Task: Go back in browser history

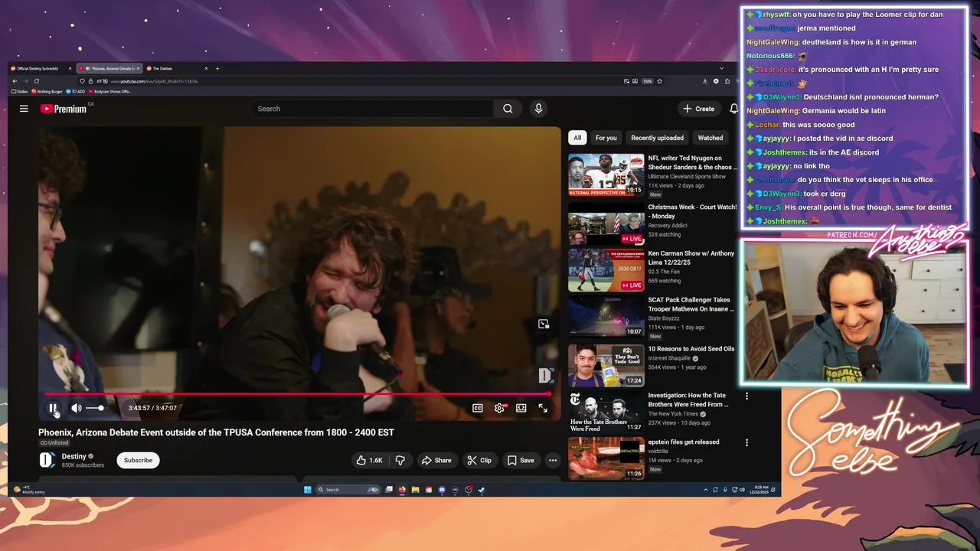Action: click(15, 81)
